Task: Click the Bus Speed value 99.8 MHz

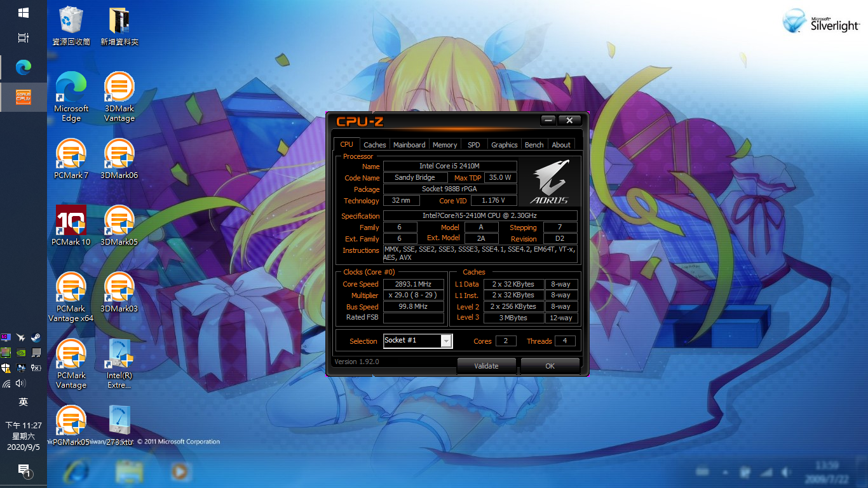Action: [x=414, y=307]
